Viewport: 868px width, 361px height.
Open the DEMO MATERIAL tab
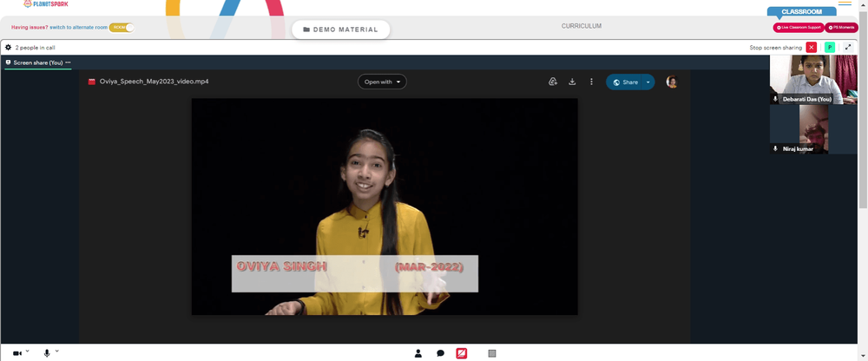tap(341, 30)
